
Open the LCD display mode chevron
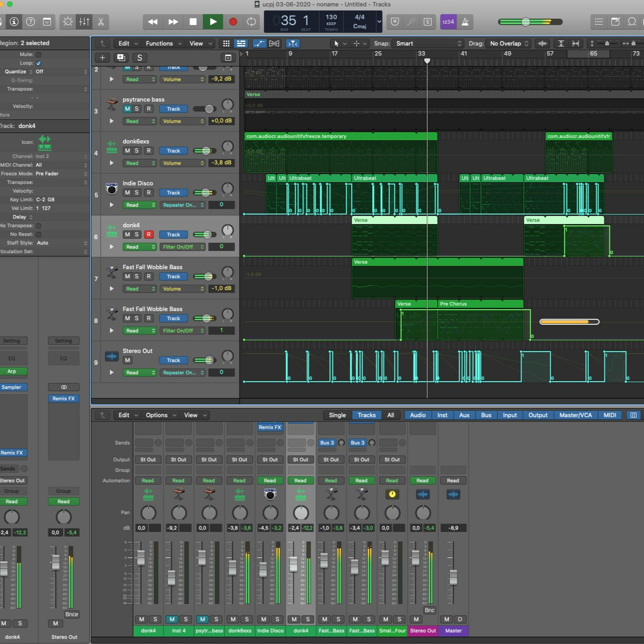click(x=379, y=22)
